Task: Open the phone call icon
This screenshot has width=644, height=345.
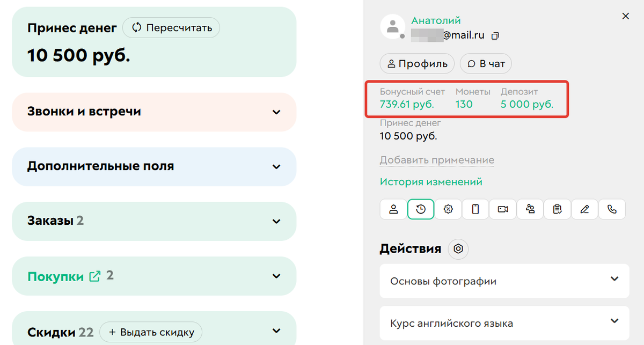Action: 612,209
